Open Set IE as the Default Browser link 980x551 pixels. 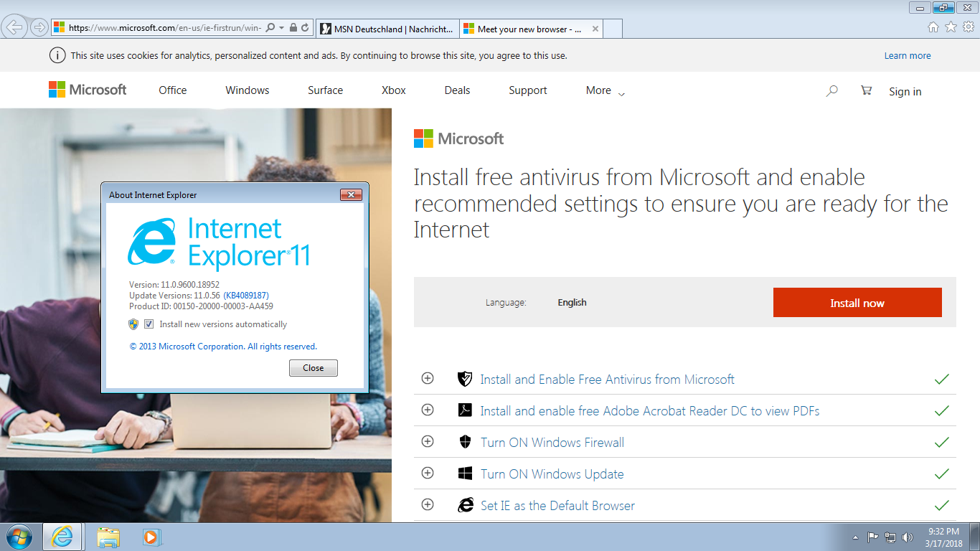tap(557, 506)
